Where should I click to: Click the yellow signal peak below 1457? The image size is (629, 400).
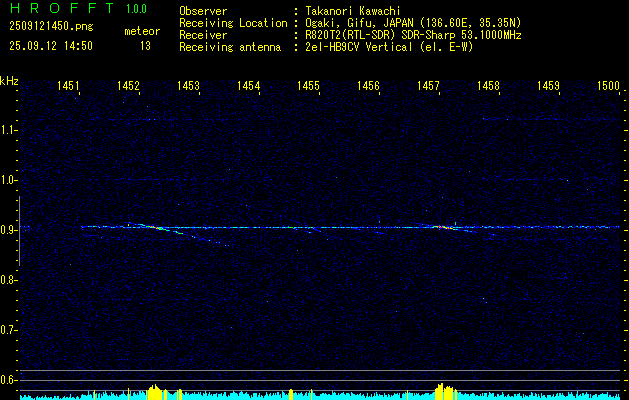coord(445,390)
